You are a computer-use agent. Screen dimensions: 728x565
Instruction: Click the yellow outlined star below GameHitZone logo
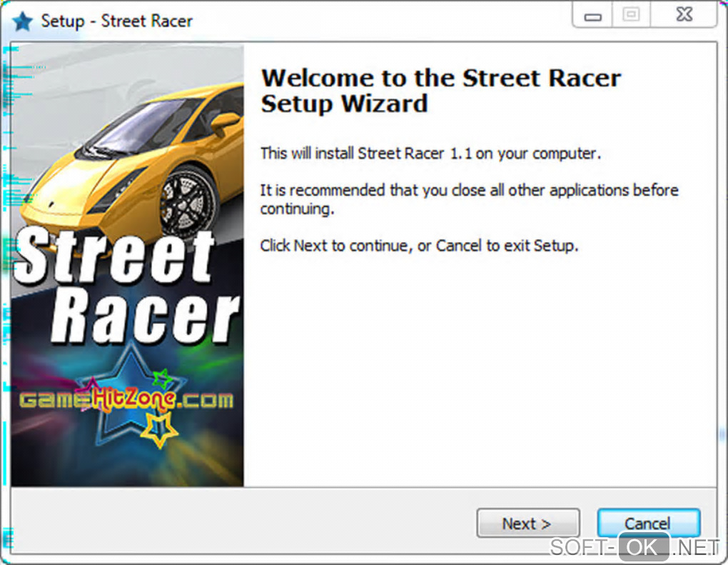tap(158, 431)
